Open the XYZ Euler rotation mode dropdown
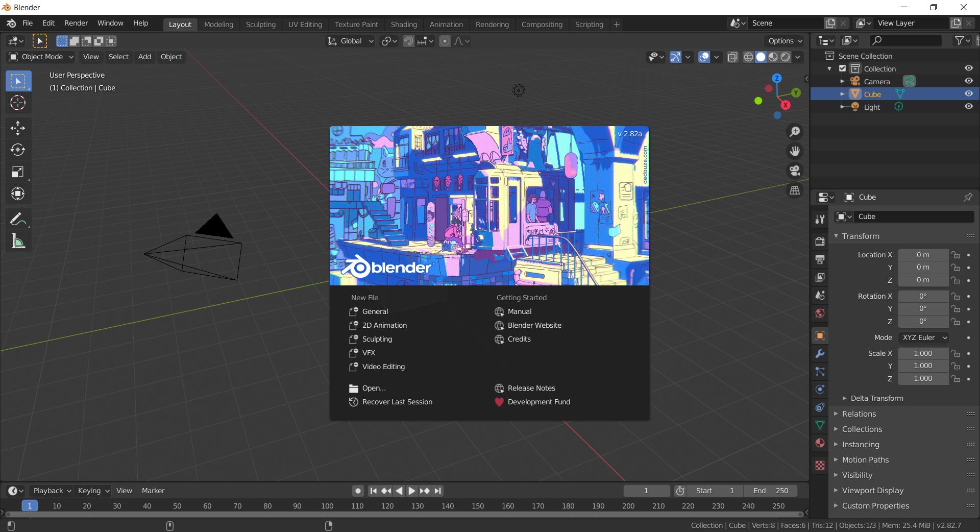This screenshot has height=532, width=980. click(x=924, y=337)
